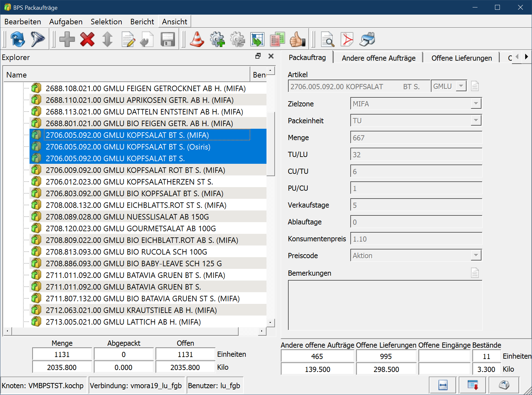Click the Explorer vertical scrollbar down arrow

270,322
